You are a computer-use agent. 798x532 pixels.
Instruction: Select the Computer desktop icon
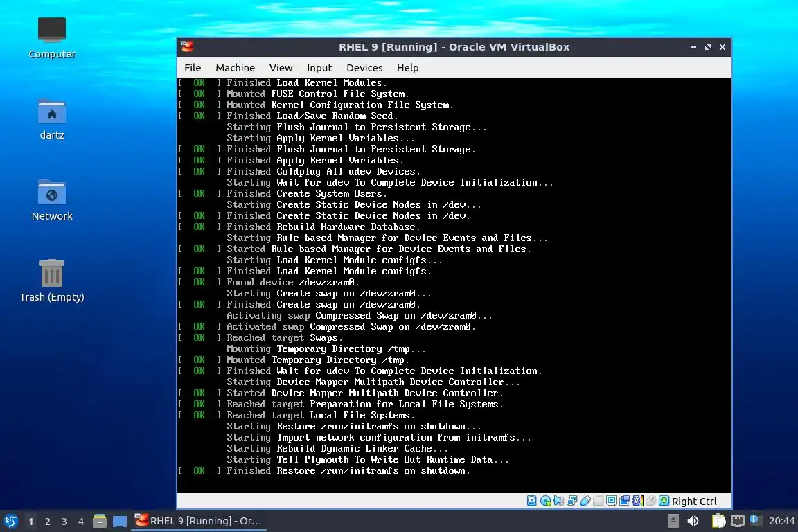click(52, 38)
